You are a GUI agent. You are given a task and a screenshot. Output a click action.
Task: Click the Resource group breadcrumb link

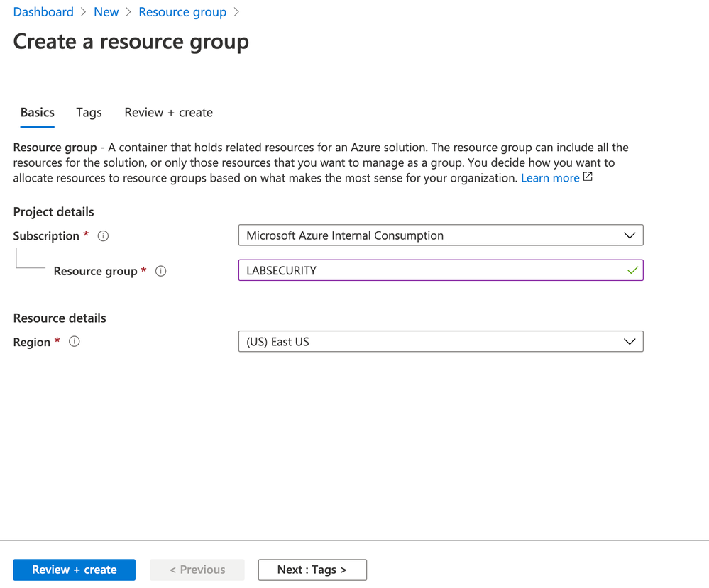182,12
